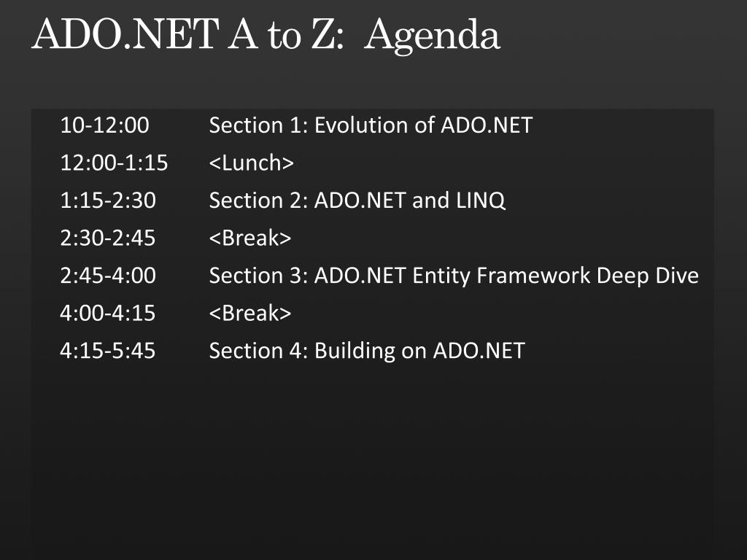Select the '12:00-1:15' time slot
The image size is (747, 560).
(114, 163)
